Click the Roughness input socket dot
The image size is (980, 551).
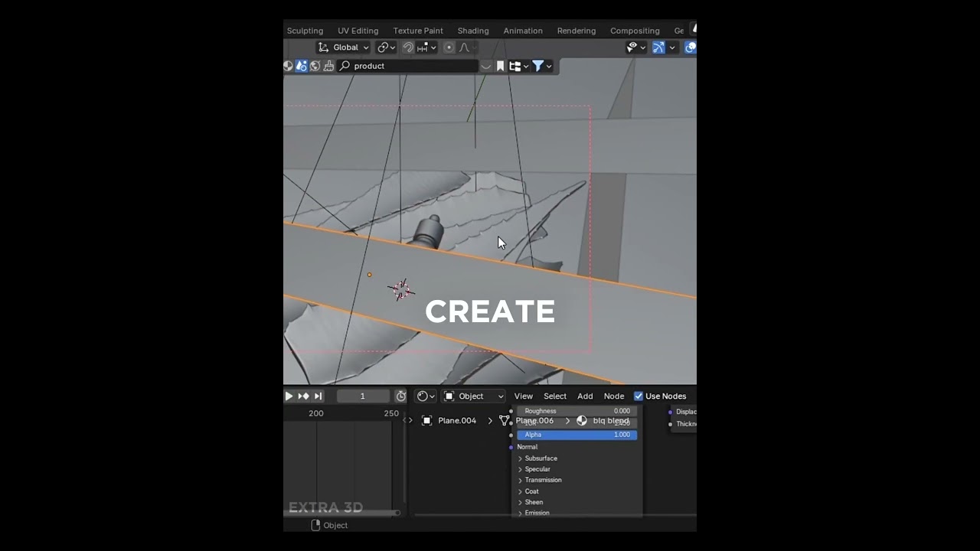click(x=511, y=411)
